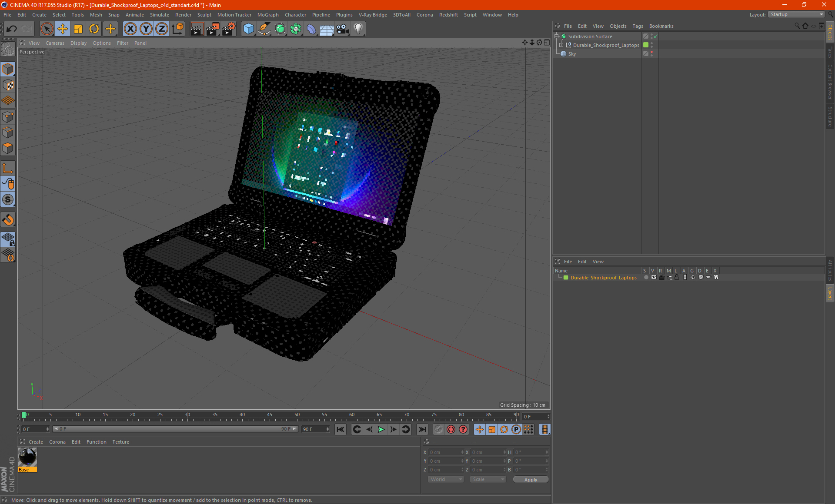Viewport: 835px width, 504px height.
Task: Open the Render menu
Action: click(x=183, y=15)
